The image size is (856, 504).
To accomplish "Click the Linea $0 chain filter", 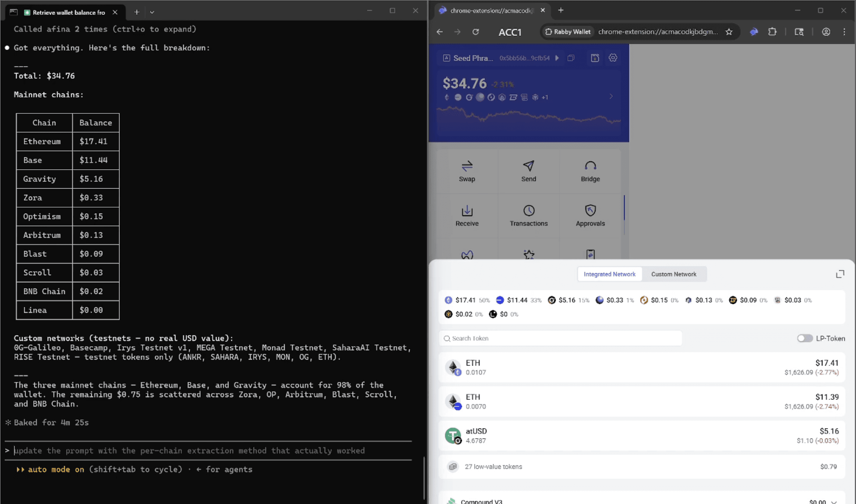I will [504, 314].
